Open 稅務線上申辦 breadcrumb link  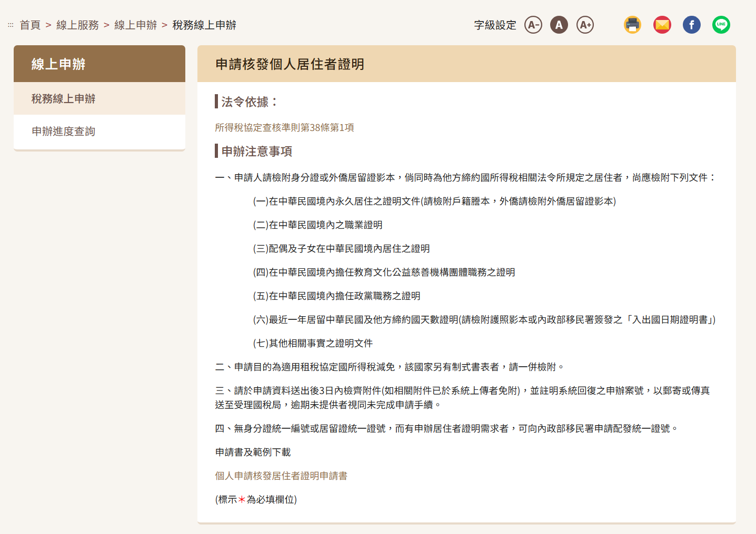[x=204, y=25]
